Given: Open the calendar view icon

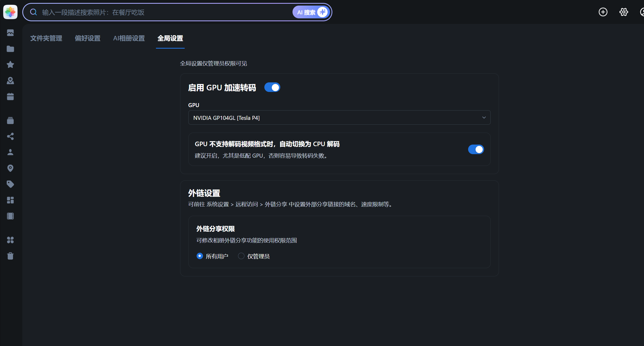Looking at the screenshot, I should (x=10, y=96).
